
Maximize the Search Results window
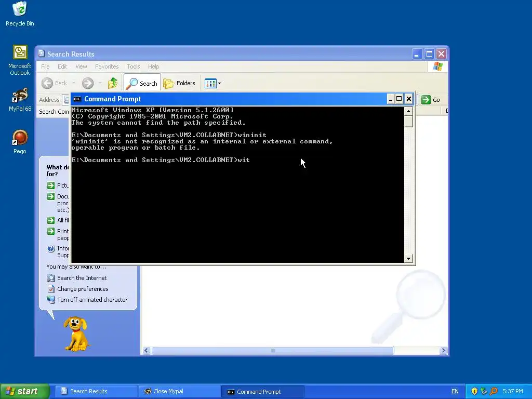429,54
